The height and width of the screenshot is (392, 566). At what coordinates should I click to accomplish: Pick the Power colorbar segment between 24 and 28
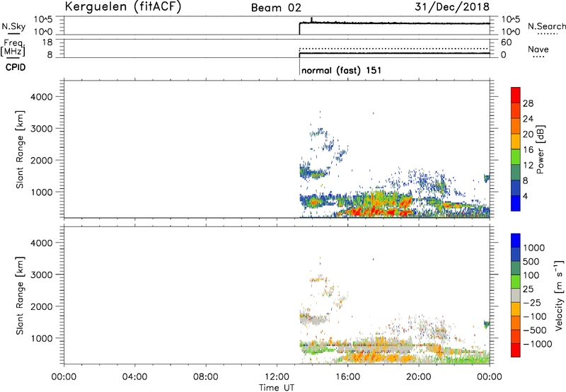click(516, 111)
